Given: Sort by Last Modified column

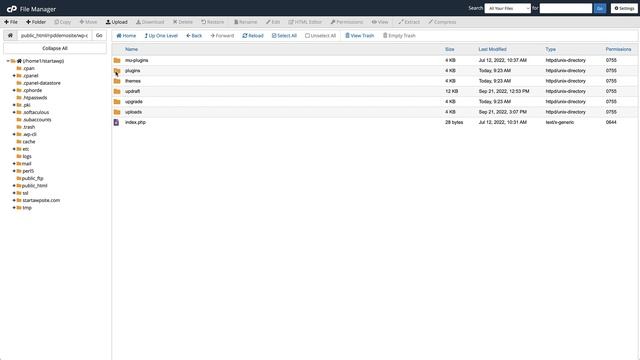Looking at the screenshot, I should 492,49.
